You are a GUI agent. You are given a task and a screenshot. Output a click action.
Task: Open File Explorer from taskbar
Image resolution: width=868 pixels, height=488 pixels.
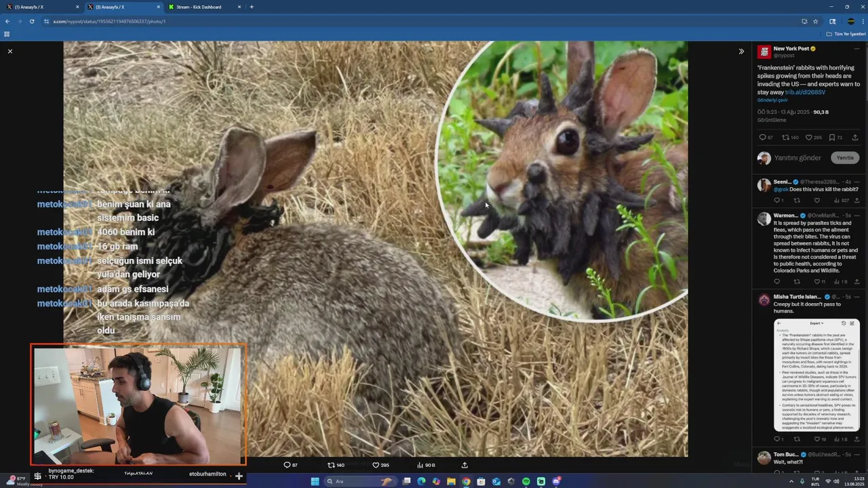click(451, 481)
